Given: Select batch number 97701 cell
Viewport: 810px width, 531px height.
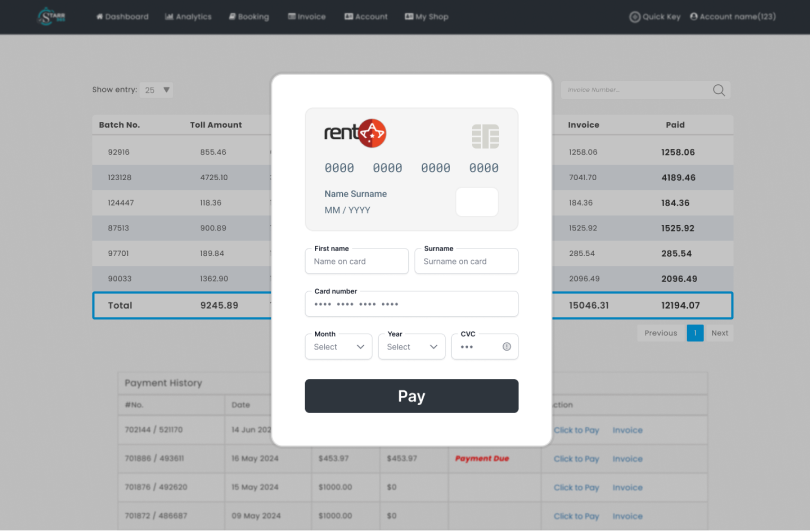Looking at the screenshot, I should coord(118,254).
